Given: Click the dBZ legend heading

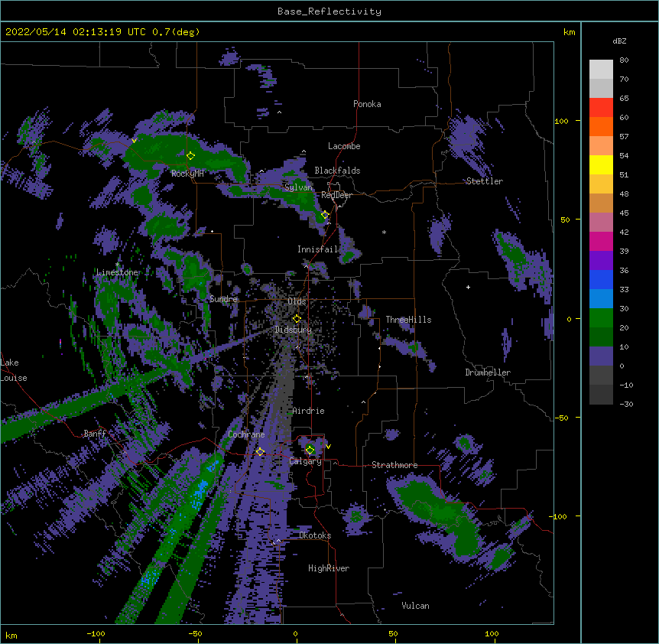Looking at the screenshot, I should (x=619, y=41).
